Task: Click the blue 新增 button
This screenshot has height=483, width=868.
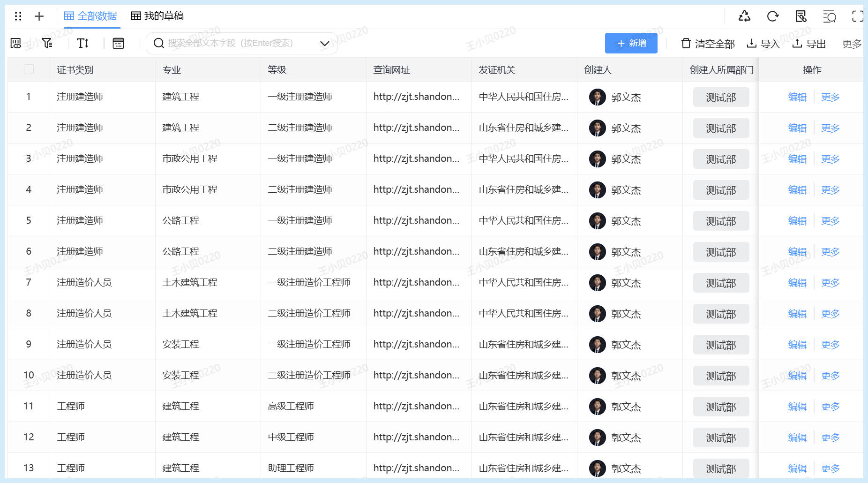Action: (631, 43)
